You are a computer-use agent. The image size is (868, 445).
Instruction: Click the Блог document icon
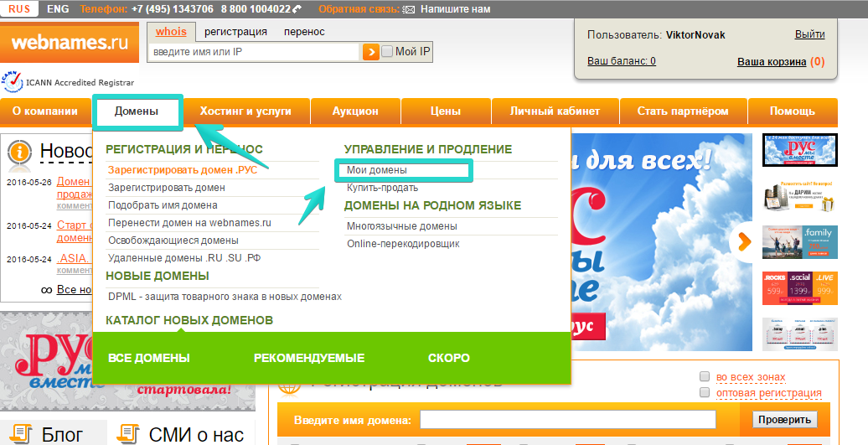click(x=21, y=434)
